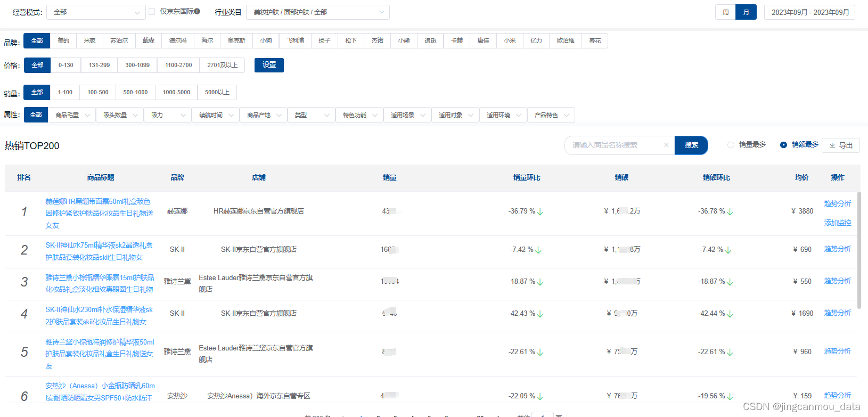This screenshot has height=417, width=868.
Task: Filter by price range 300-1099
Action: [137, 65]
